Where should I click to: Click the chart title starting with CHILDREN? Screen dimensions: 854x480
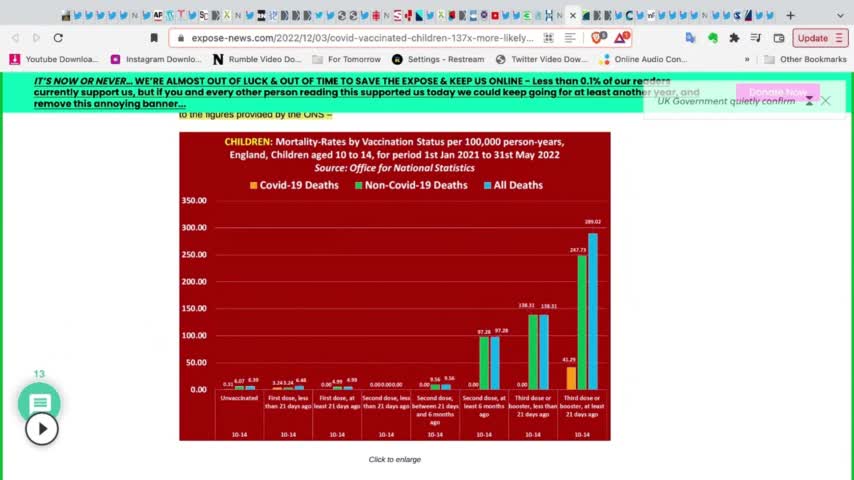[394, 148]
